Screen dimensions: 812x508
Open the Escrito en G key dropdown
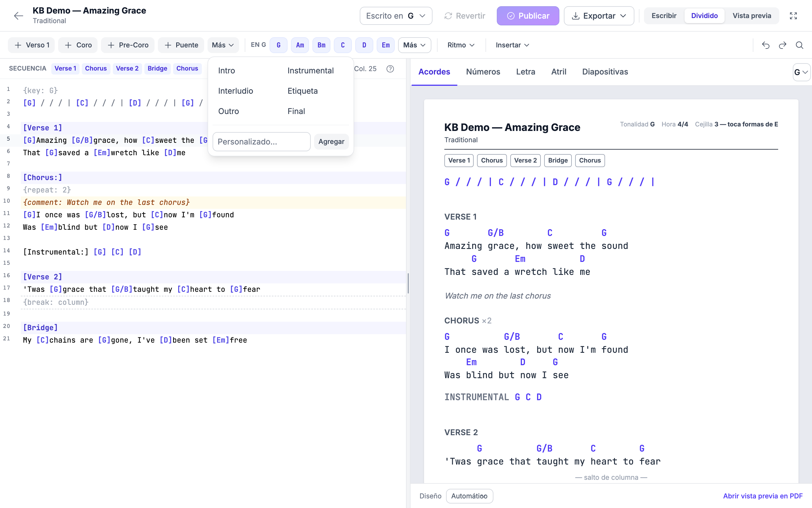396,16
